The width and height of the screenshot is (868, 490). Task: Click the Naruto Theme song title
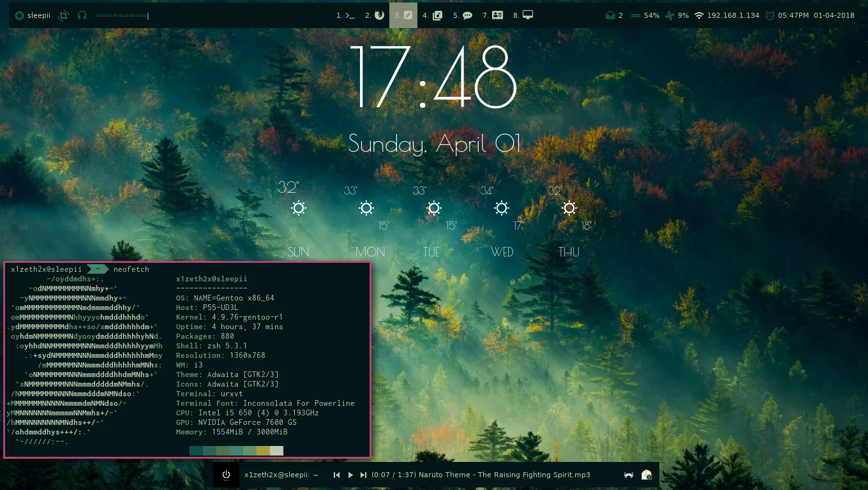[504, 475]
